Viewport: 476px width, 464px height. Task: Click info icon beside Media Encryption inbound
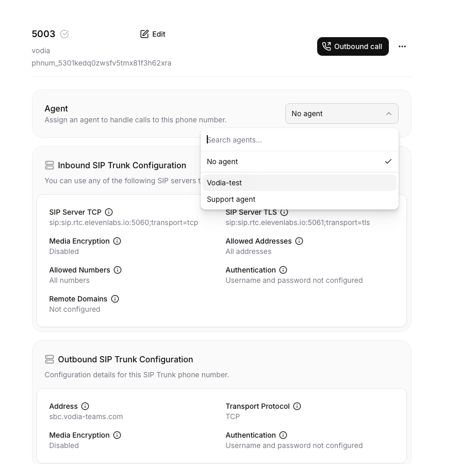pos(117,241)
